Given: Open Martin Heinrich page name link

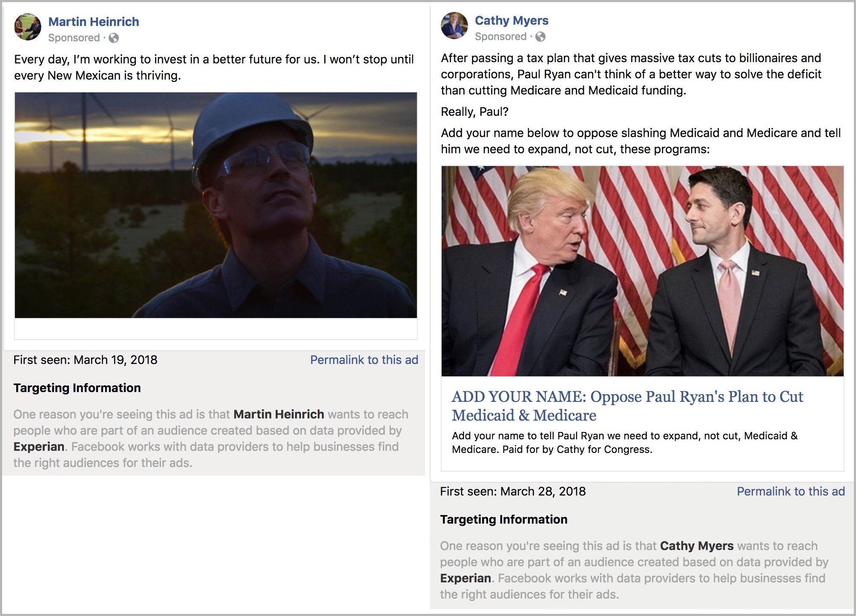Looking at the screenshot, I should (94, 22).
